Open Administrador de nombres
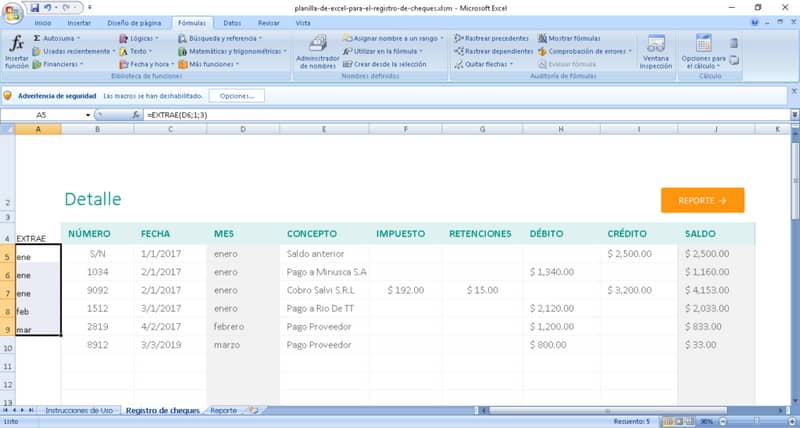 [317, 52]
